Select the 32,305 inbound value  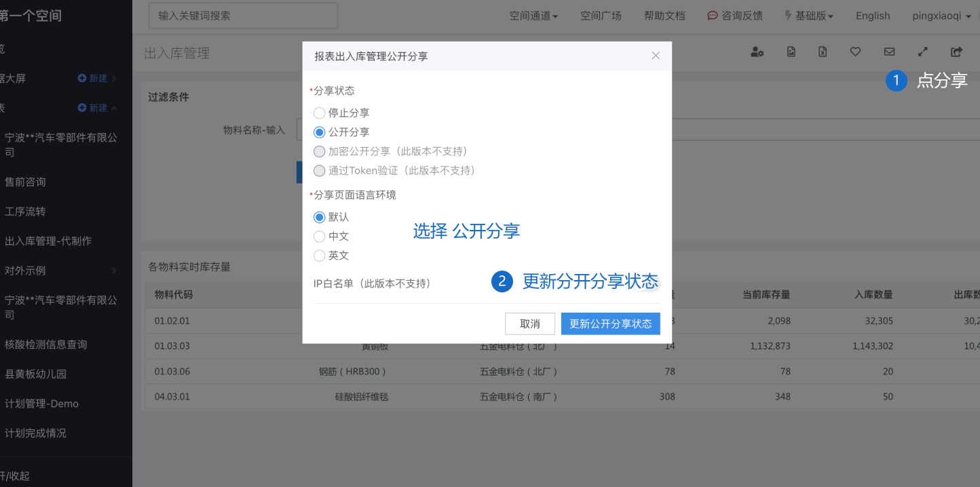pyautogui.click(x=878, y=320)
